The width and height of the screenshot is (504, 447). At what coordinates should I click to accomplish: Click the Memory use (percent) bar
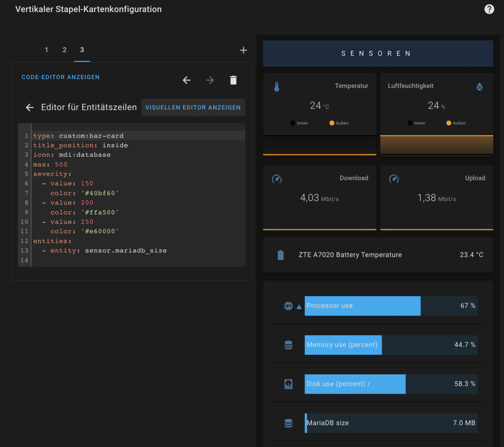(391, 345)
